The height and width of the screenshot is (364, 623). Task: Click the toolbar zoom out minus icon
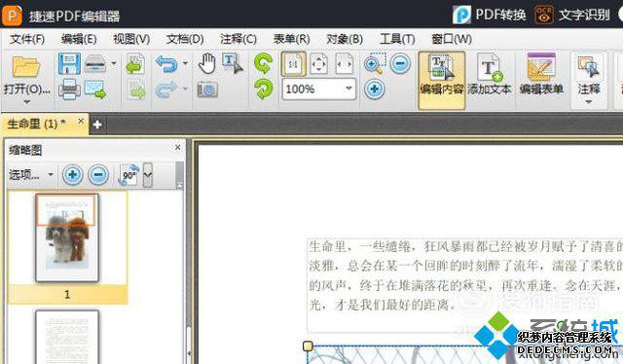[400, 63]
